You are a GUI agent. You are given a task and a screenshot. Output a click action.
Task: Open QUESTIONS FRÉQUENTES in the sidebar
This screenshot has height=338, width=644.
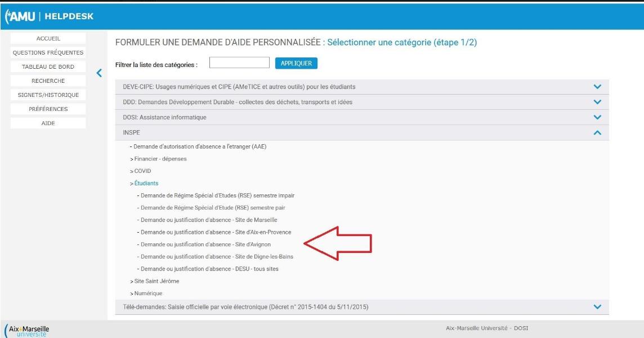tap(48, 52)
